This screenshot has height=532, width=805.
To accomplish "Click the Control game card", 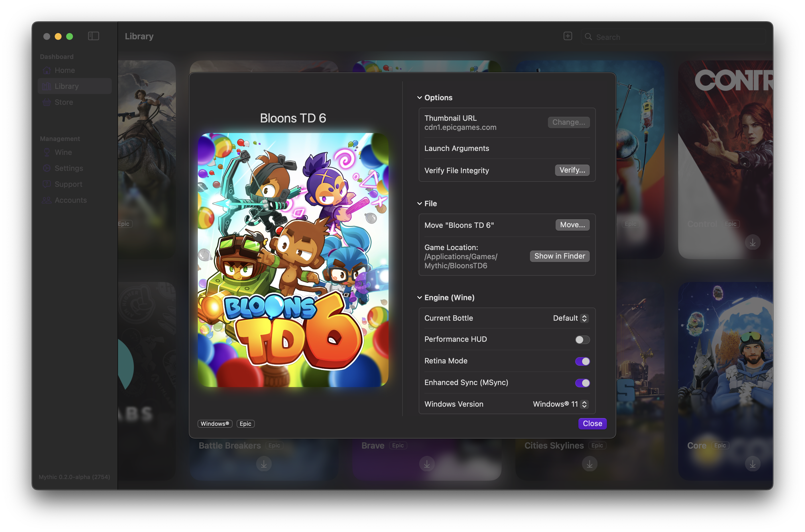I will pos(725,159).
